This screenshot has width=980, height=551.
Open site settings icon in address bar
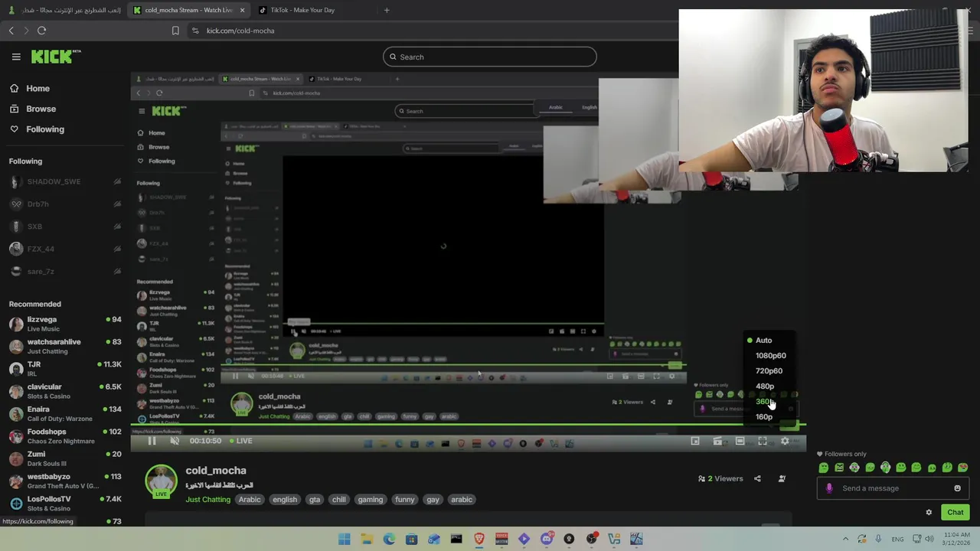[x=195, y=31]
